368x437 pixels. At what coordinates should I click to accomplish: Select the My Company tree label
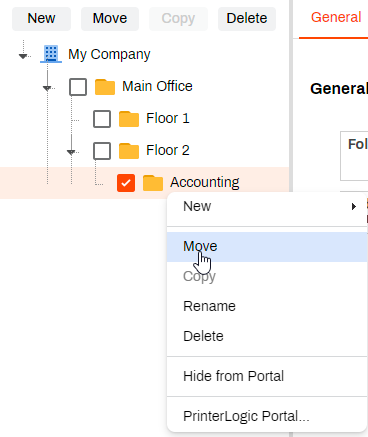click(x=109, y=54)
